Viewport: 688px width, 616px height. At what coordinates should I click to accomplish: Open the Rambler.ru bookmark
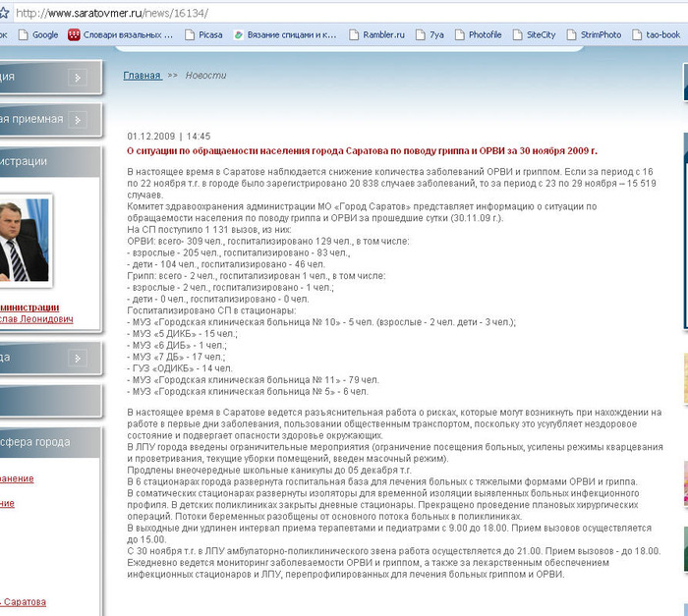[x=376, y=34]
